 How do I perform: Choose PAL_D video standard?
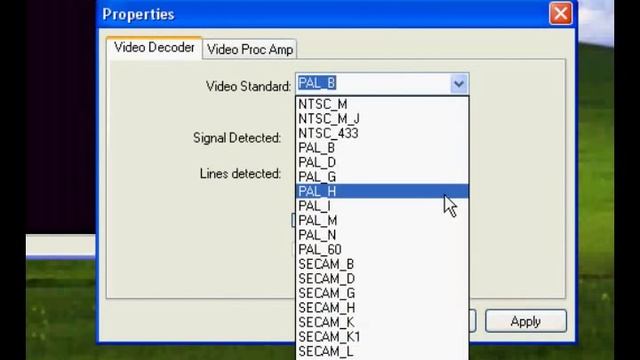(382, 162)
